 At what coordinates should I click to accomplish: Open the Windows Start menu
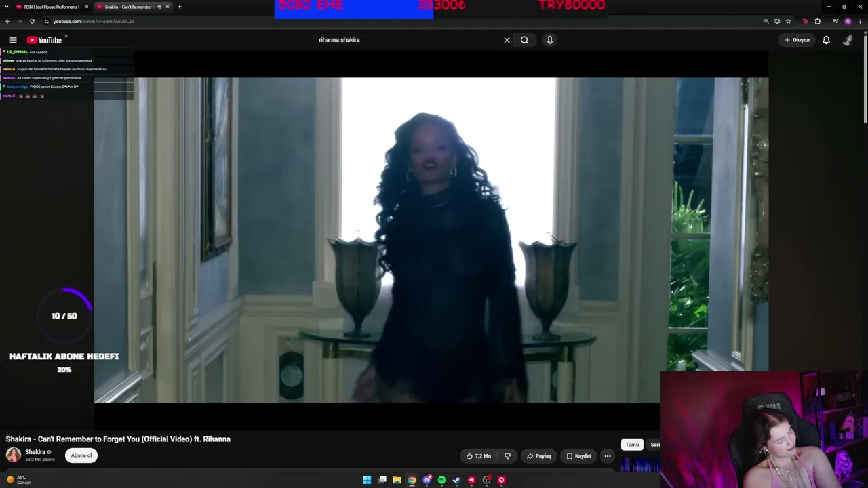[367, 480]
